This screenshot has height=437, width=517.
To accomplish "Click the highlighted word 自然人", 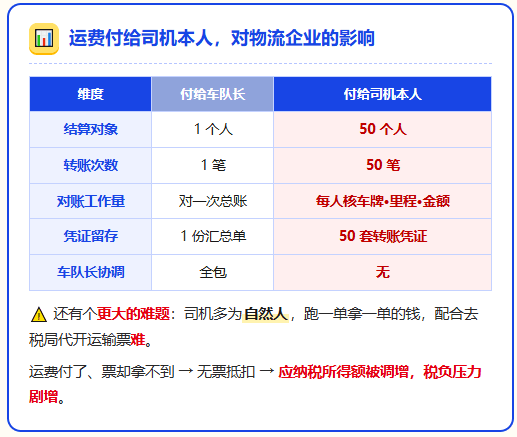I will pyautogui.click(x=266, y=314).
